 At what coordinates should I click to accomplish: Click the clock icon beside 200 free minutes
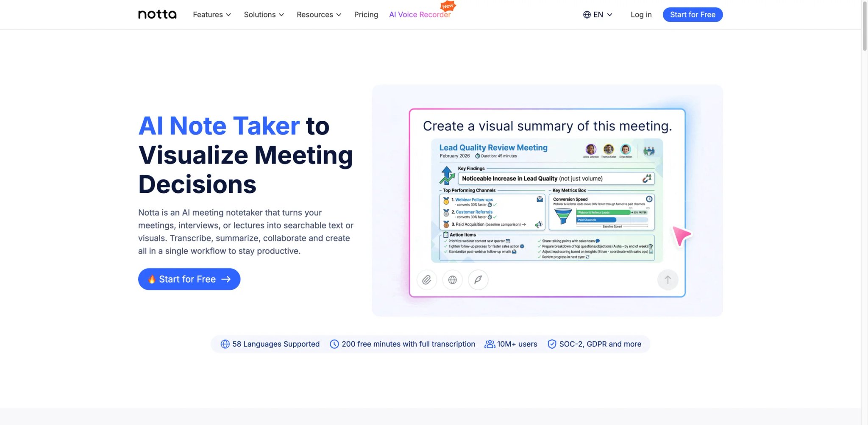pyautogui.click(x=334, y=344)
